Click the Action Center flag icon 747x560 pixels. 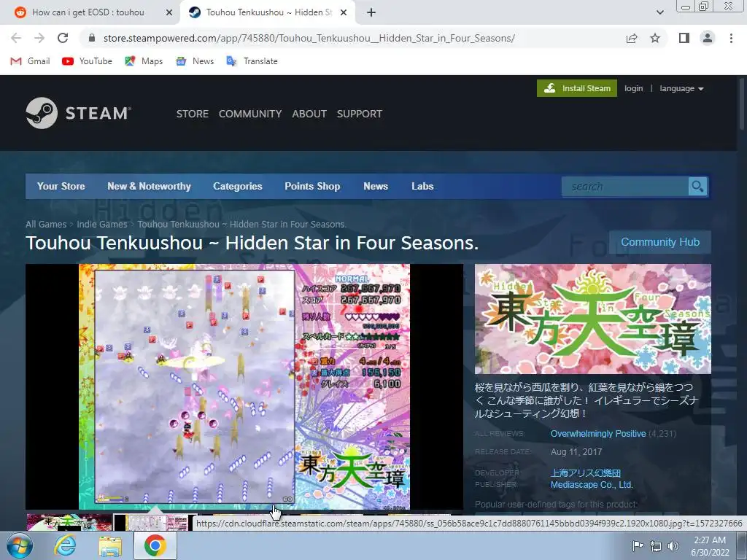638,545
